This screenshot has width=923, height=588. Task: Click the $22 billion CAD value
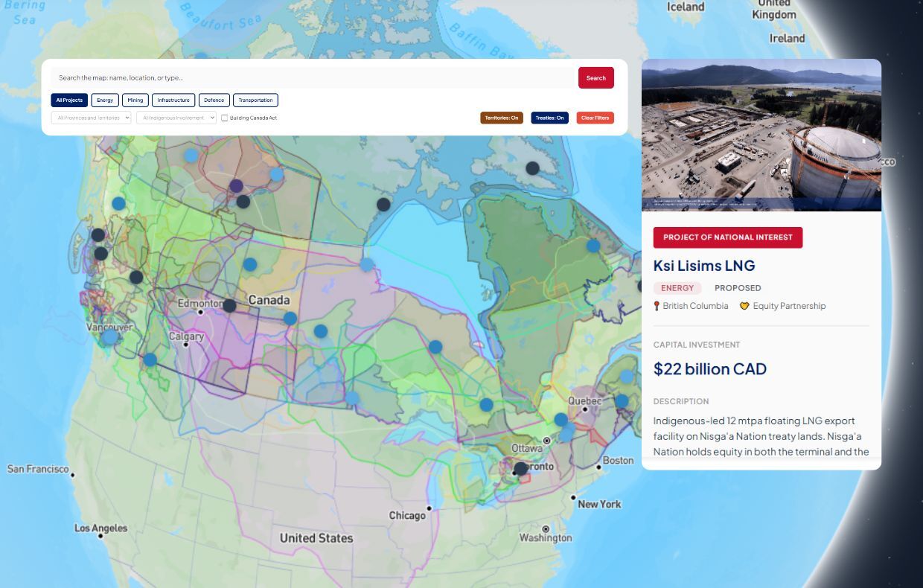710,369
